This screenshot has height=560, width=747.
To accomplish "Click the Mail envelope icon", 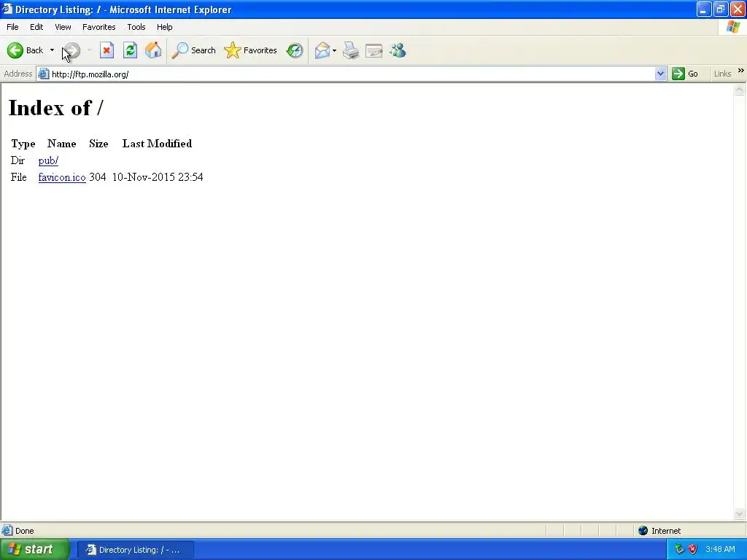I will [322, 50].
